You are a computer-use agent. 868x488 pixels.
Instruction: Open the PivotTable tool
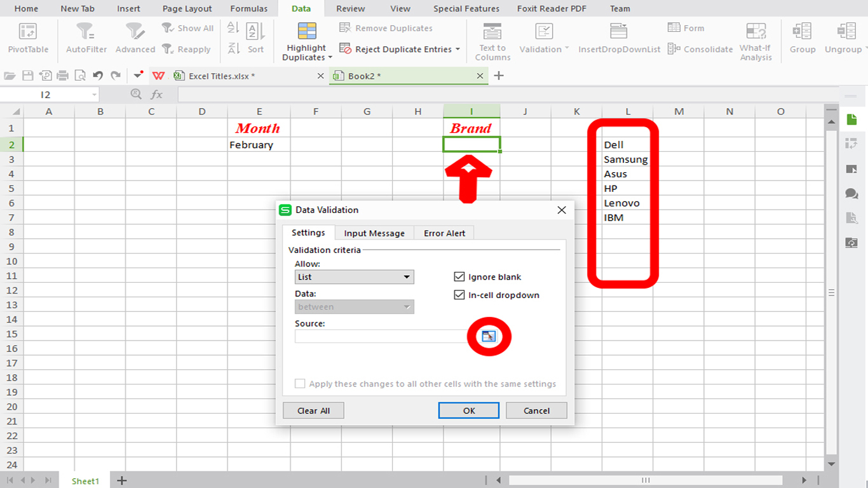click(28, 39)
